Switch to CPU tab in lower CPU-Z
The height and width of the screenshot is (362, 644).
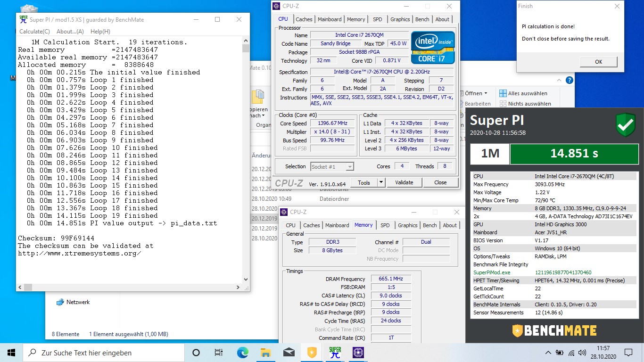pos(291,225)
